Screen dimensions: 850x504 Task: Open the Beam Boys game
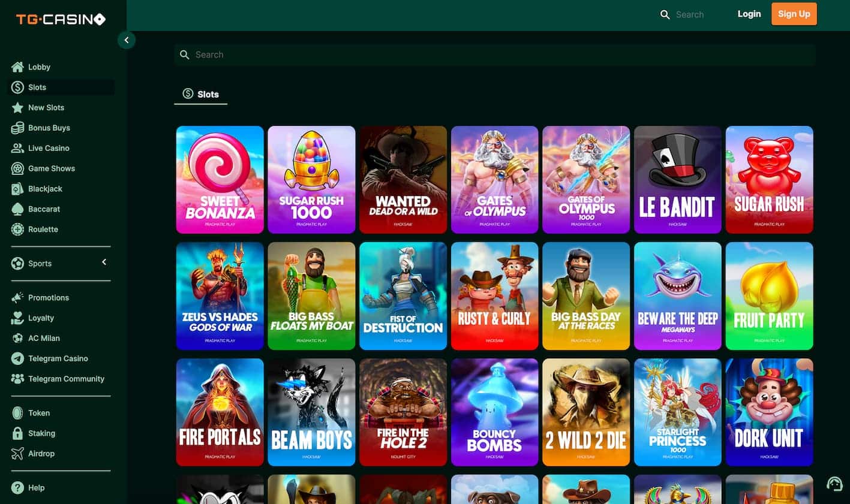click(x=311, y=412)
